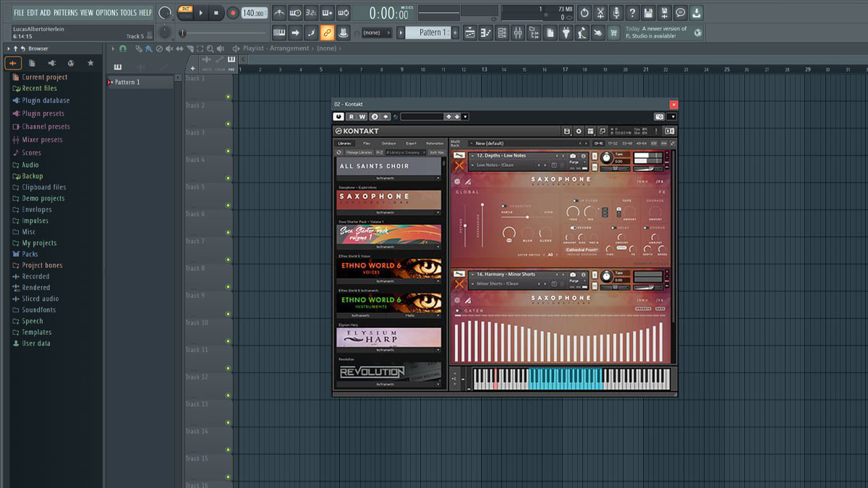Open the chat/speech bubble icon
868x488 pixels.
680,13
